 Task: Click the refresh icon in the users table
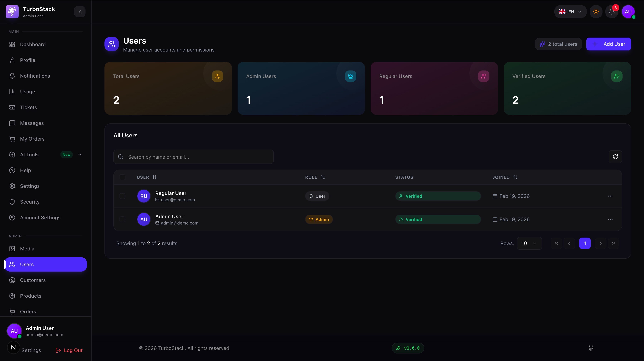point(615,157)
